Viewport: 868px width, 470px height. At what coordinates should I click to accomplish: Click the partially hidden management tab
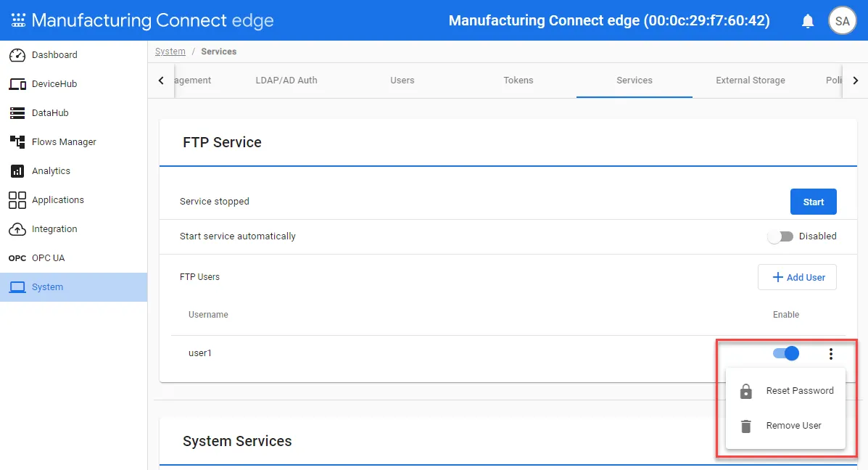click(x=193, y=81)
